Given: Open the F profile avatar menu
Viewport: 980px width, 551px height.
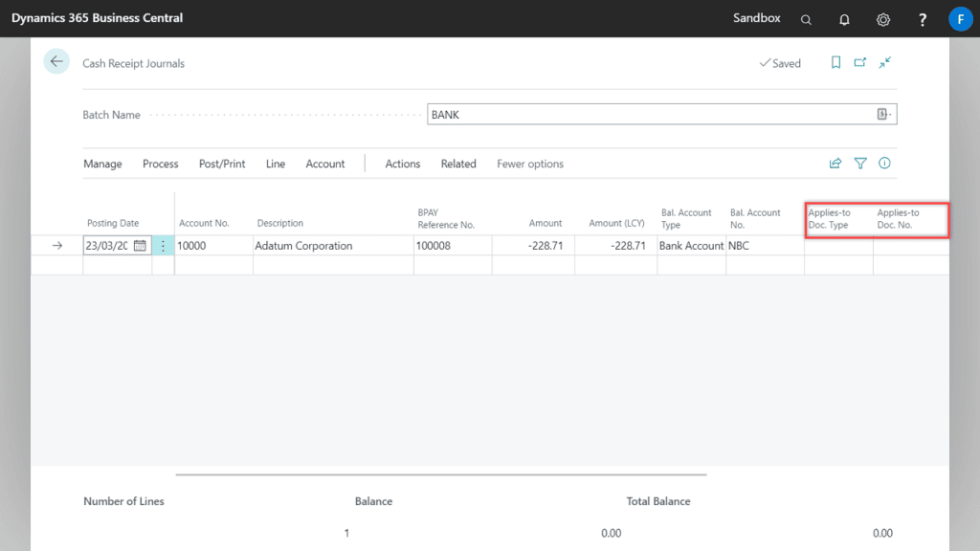Looking at the screenshot, I should click(960, 18).
